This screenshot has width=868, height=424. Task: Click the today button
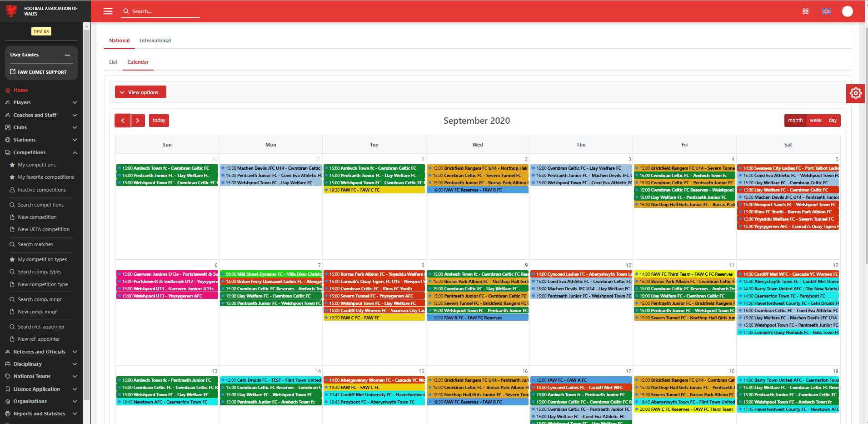(159, 121)
